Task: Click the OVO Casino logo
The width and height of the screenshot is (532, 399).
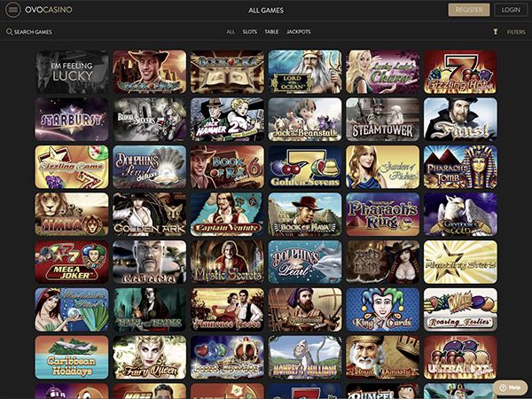Action: [49, 10]
